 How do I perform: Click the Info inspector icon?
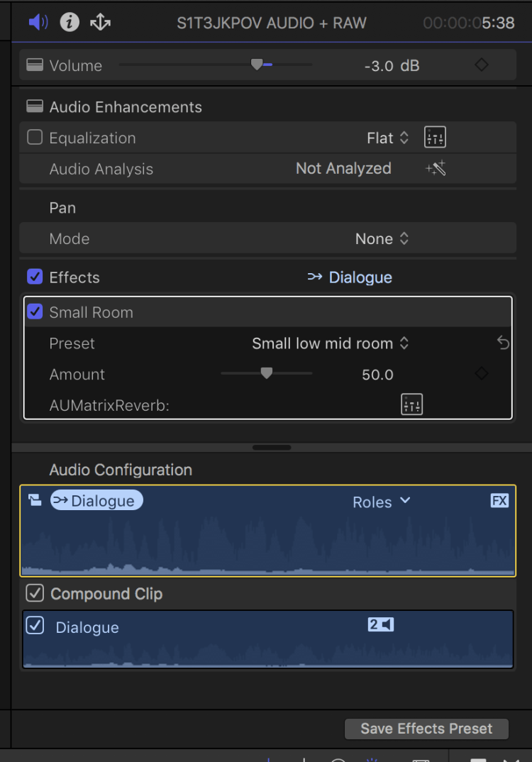[x=69, y=23]
